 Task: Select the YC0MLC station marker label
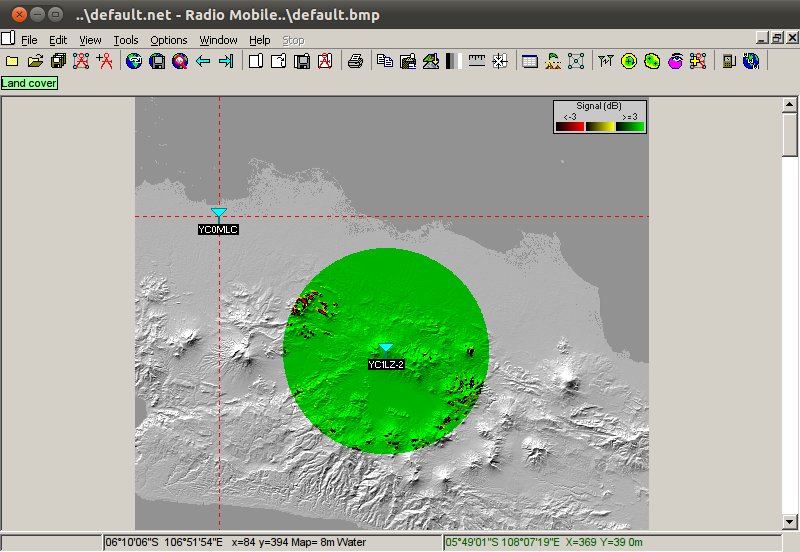pyautogui.click(x=218, y=229)
